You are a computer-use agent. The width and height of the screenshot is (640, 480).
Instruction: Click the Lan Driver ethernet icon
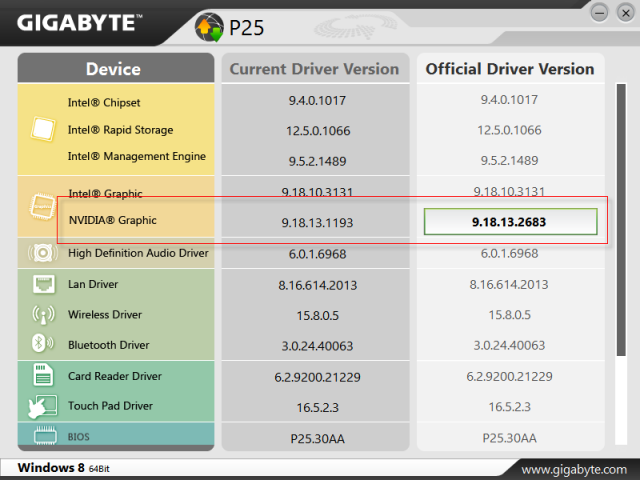43,284
